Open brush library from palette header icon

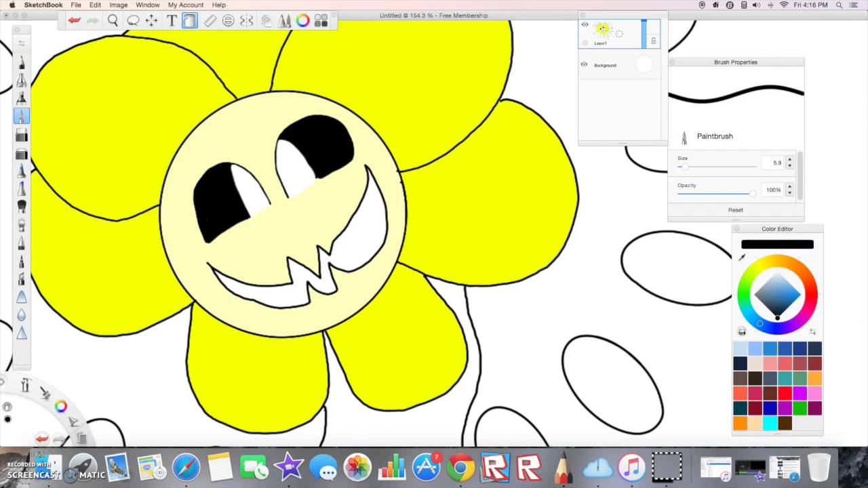22,43
